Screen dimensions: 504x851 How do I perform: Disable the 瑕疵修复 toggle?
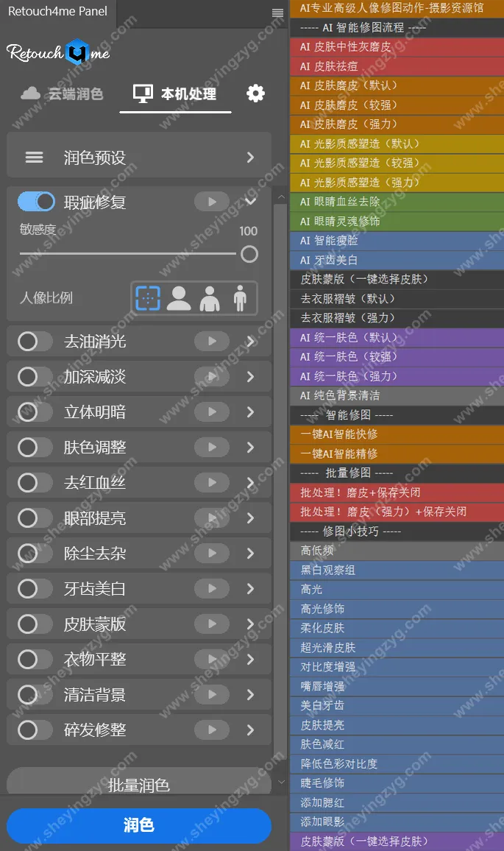[36, 202]
